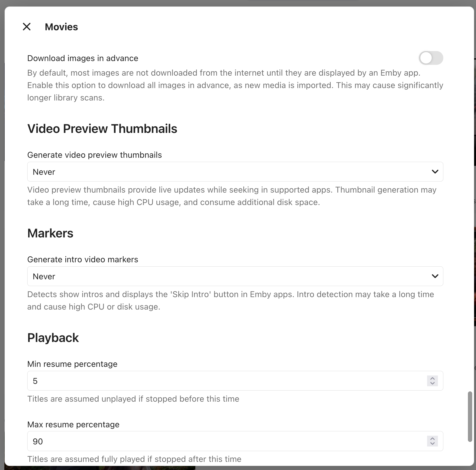Click the chevron arrow in the intro markers combo box
Viewport: 476px width, 470px height.
click(x=435, y=276)
